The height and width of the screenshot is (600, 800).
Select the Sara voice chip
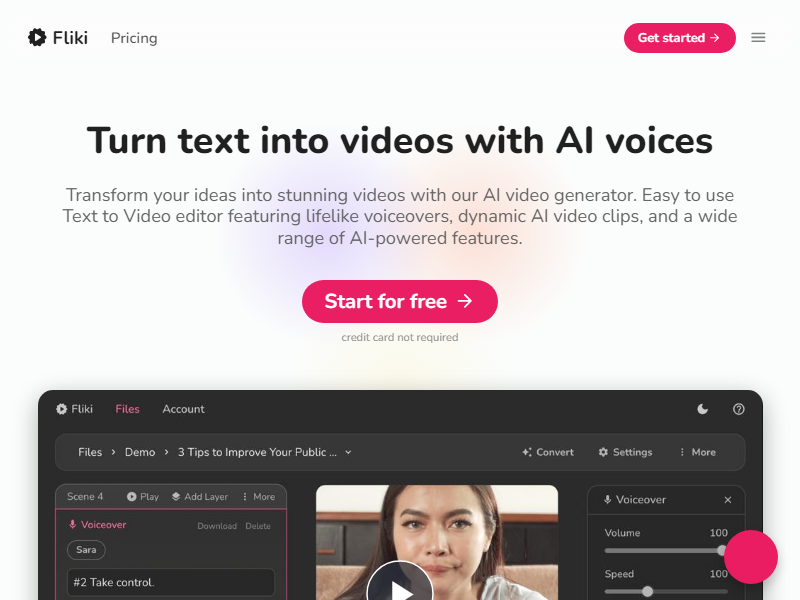(86, 550)
